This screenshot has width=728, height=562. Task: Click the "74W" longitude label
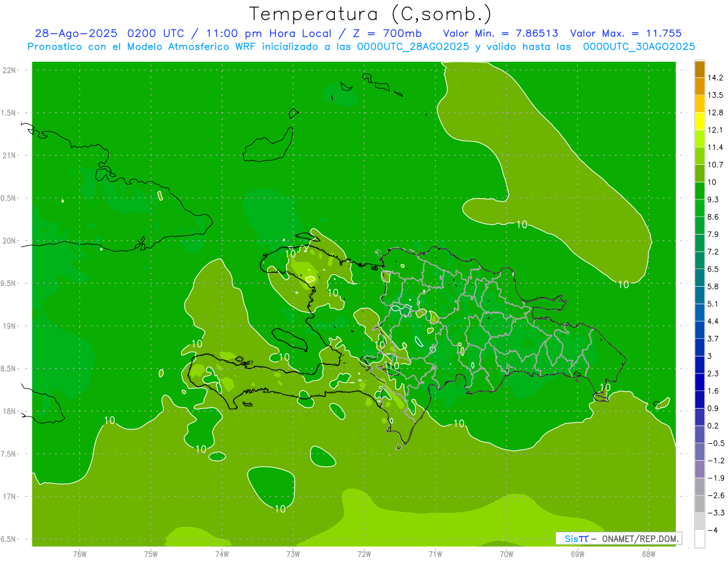tap(222, 554)
